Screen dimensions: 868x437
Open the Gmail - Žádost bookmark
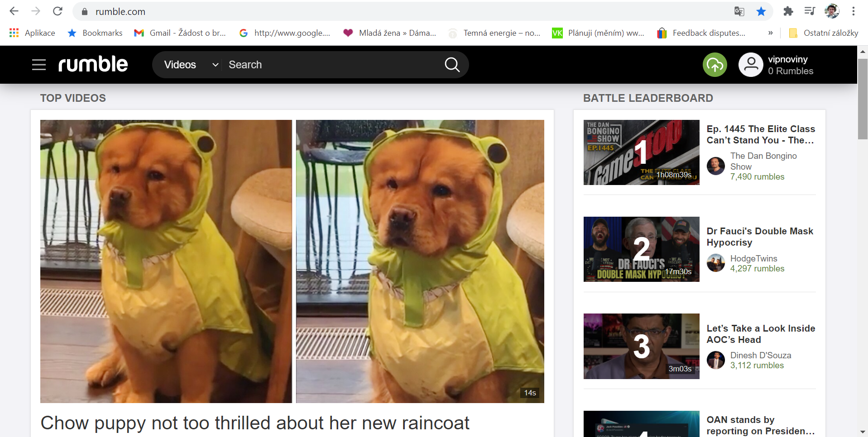[x=180, y=33]
